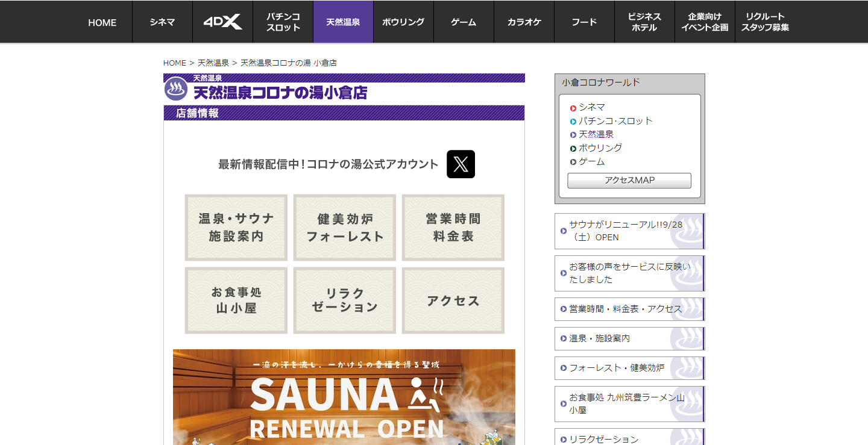Open カラオケ in top navigation
The height and width of the screenshot is (445, 868).
point(524,22)
